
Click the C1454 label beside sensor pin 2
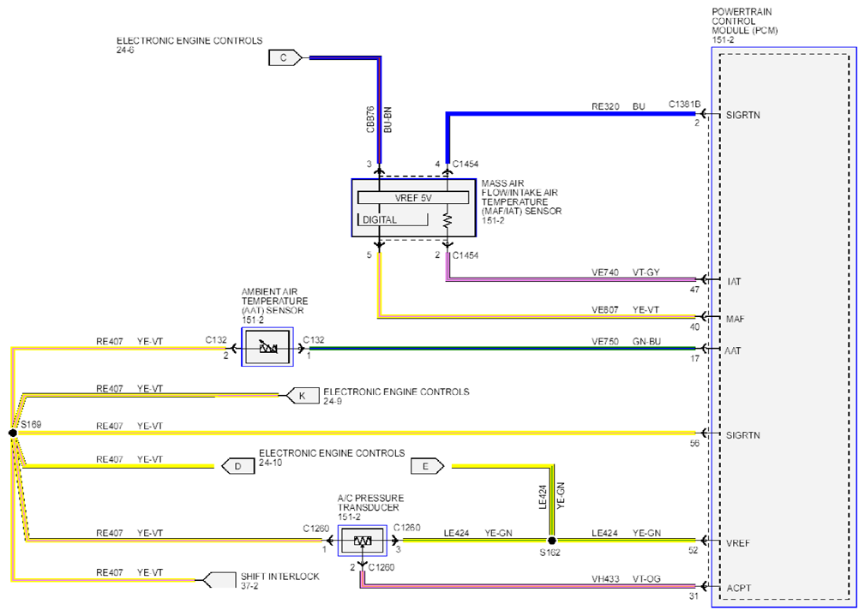click(465, 254)
